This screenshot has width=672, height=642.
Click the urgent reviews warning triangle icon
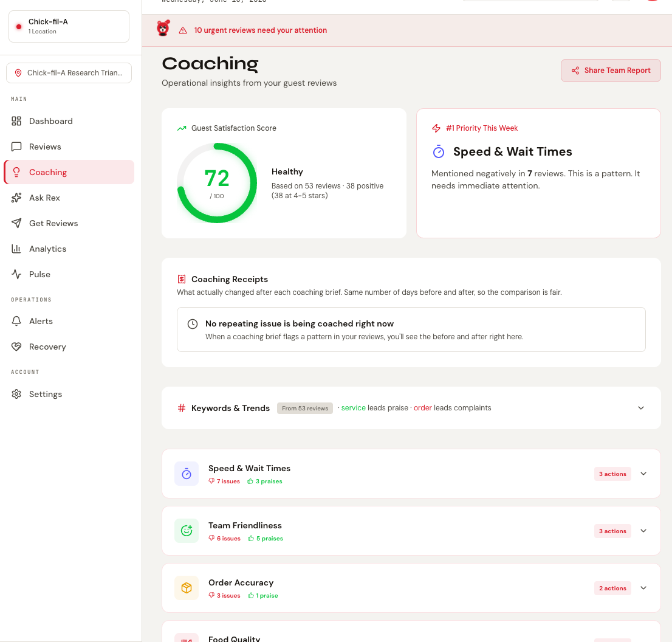point(183,30)
